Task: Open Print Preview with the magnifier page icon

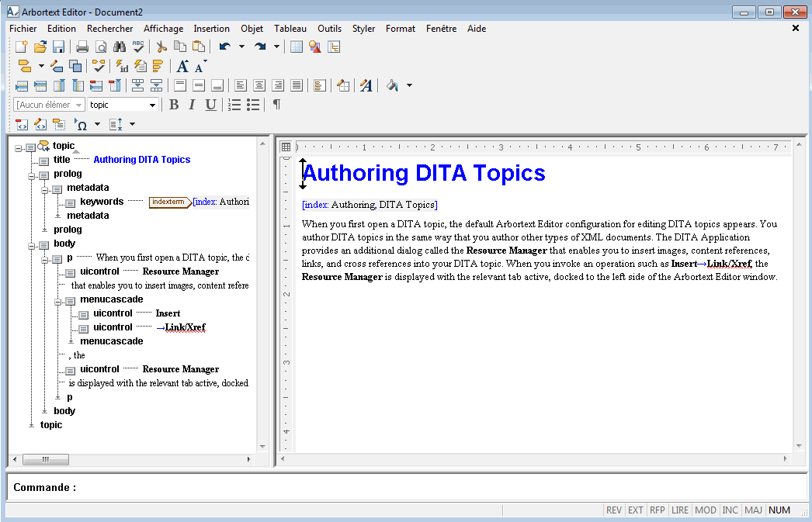Action: (x=101, y=47)
